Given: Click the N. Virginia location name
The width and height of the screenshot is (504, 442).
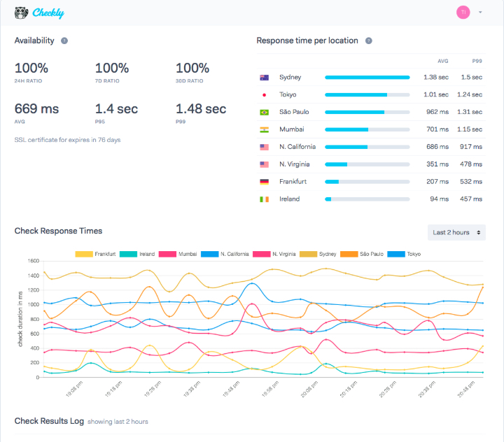Looking at the screenshot, I should pyautogui.click(x=295, y=164).
